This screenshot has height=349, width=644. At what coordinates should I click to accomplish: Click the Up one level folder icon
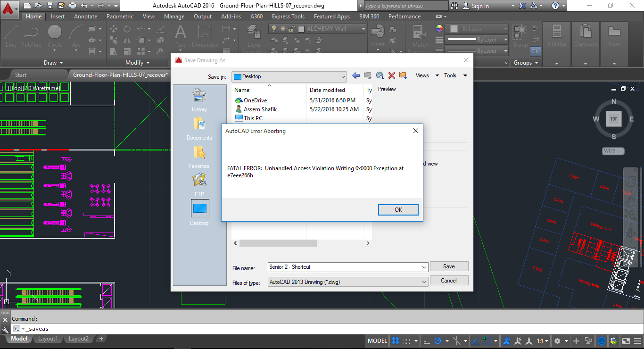click(368, 75)
